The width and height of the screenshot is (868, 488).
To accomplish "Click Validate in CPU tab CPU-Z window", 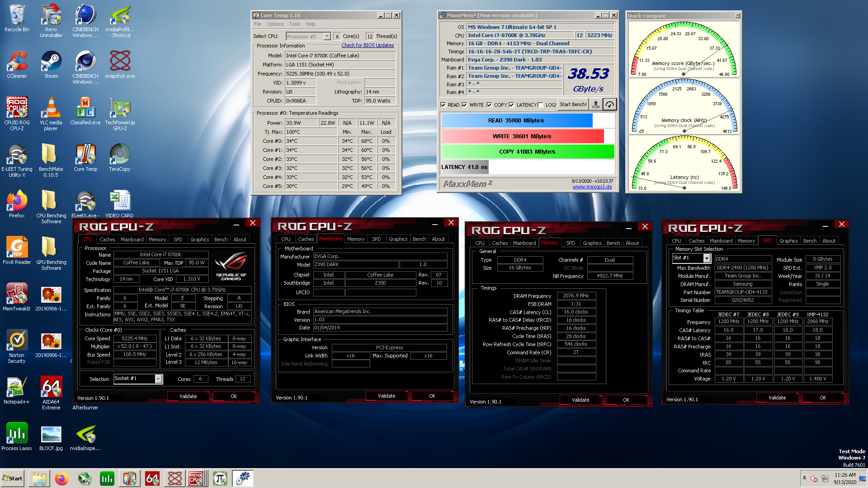I will [x=188, y=396].
